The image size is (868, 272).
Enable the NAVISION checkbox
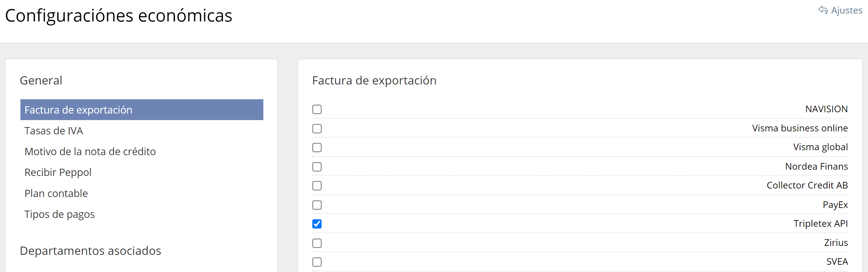pos(317,109)
